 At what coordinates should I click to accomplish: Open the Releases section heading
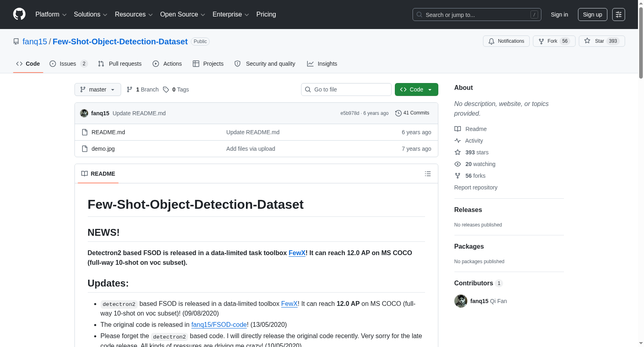tap(468, 210)
